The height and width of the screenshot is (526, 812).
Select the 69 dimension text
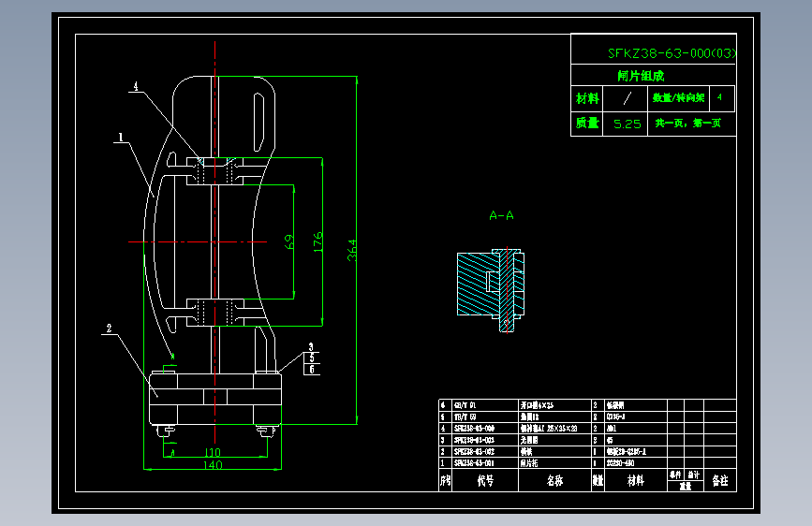(x=289, y=241)
